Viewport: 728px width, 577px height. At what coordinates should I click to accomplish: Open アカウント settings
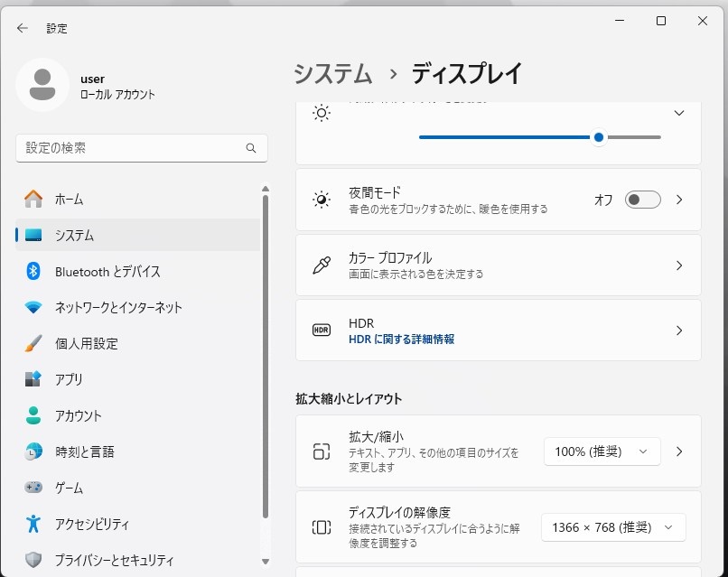[x=138, y=415]
